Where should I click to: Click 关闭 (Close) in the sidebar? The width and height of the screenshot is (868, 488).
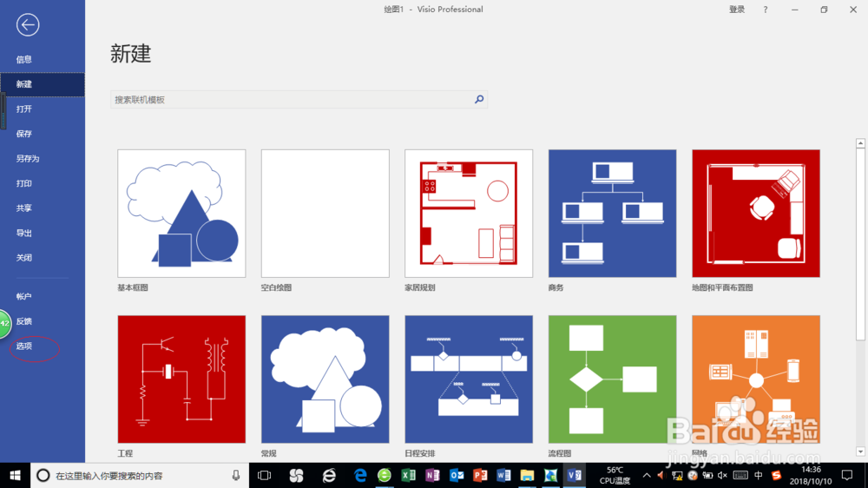point(23,258)
